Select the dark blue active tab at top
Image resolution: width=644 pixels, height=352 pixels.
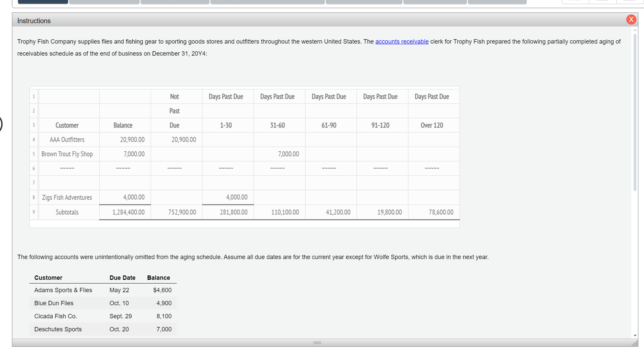(x=43, y=2)
